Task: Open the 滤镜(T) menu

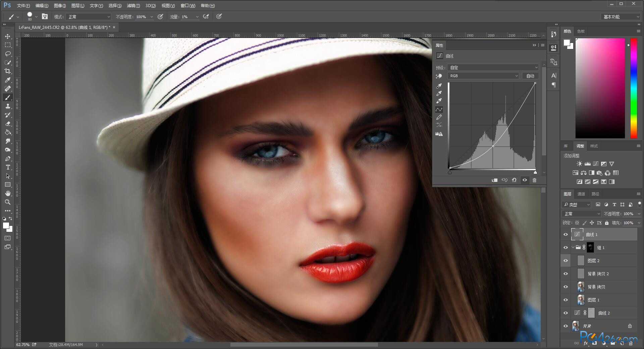Action: click(x=133, y=6)
